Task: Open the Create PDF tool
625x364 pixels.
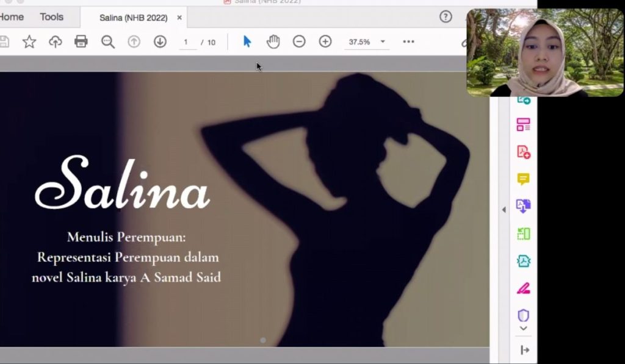Action: [523, 152]
